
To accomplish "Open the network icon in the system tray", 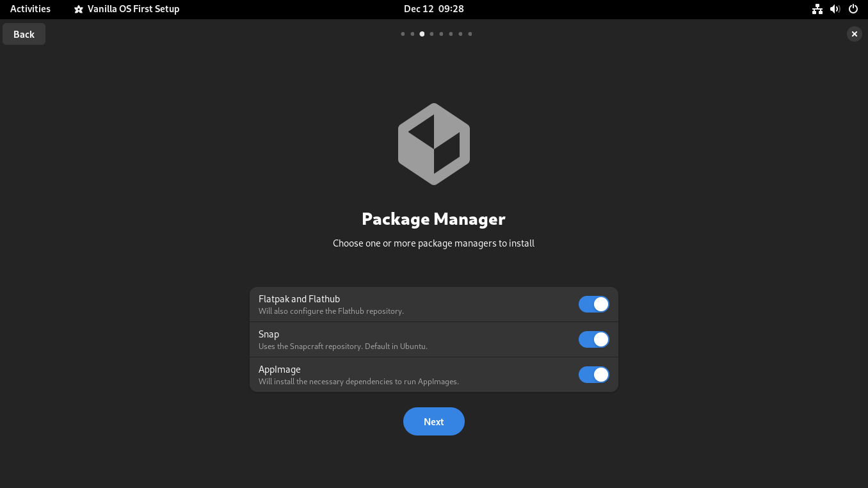I will [817, 9].
